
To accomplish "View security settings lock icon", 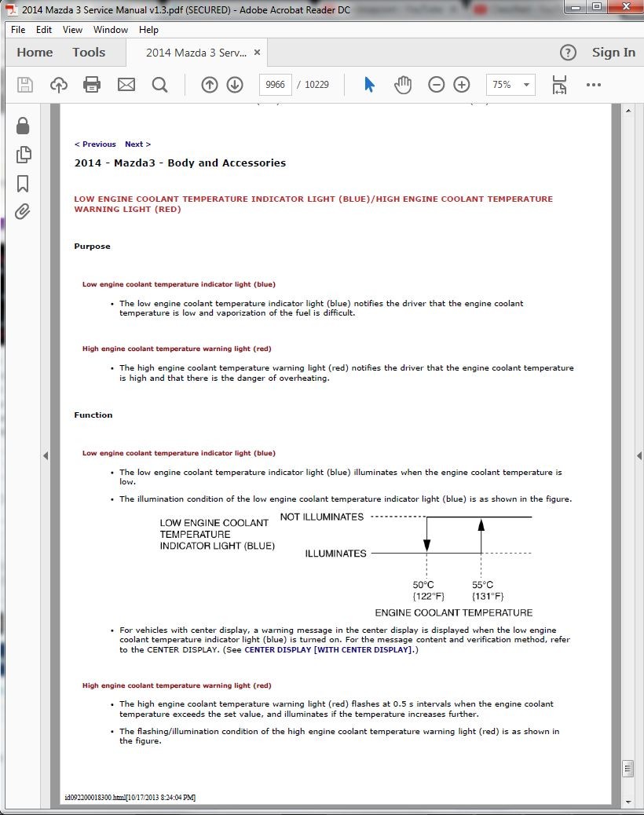I will coord(23,126).
